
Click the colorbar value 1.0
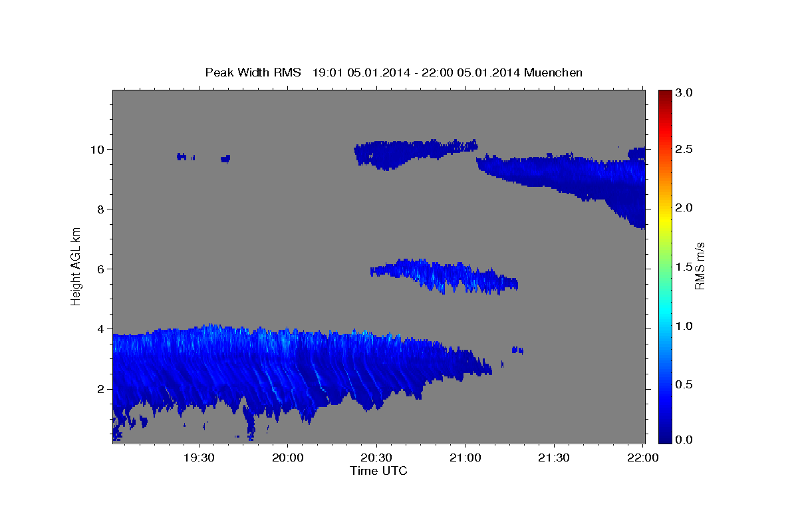pos(684,326)
